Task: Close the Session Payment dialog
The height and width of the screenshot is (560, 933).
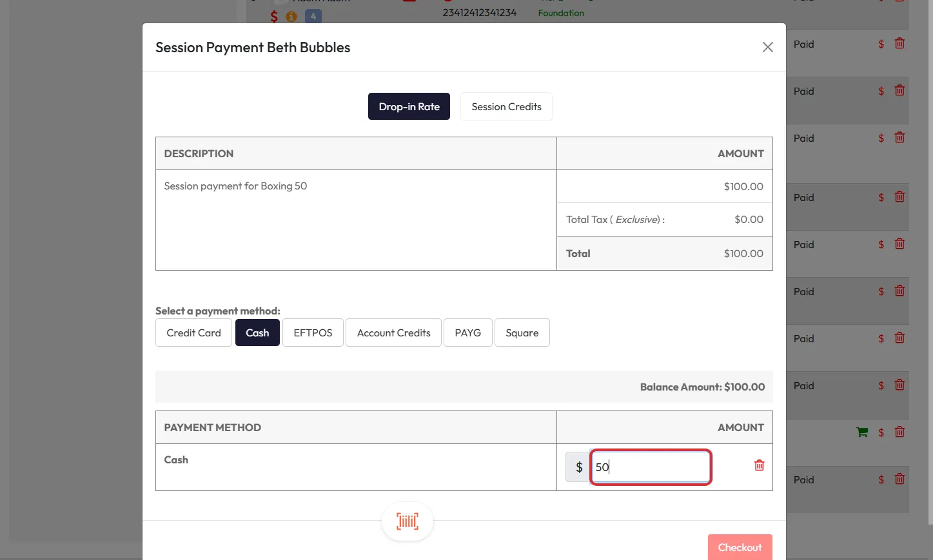Action: coord(767,47)
